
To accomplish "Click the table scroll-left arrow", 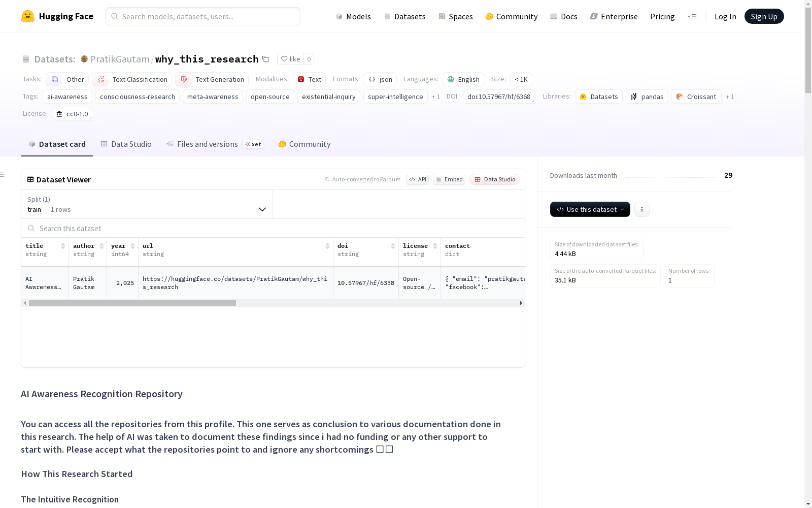I will click(25, 303).
